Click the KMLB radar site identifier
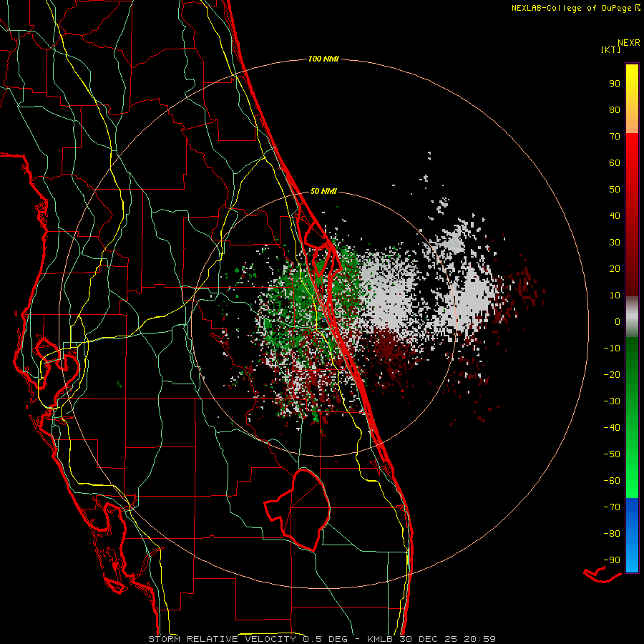The image size is (644, 644). [x=379, y=639]
